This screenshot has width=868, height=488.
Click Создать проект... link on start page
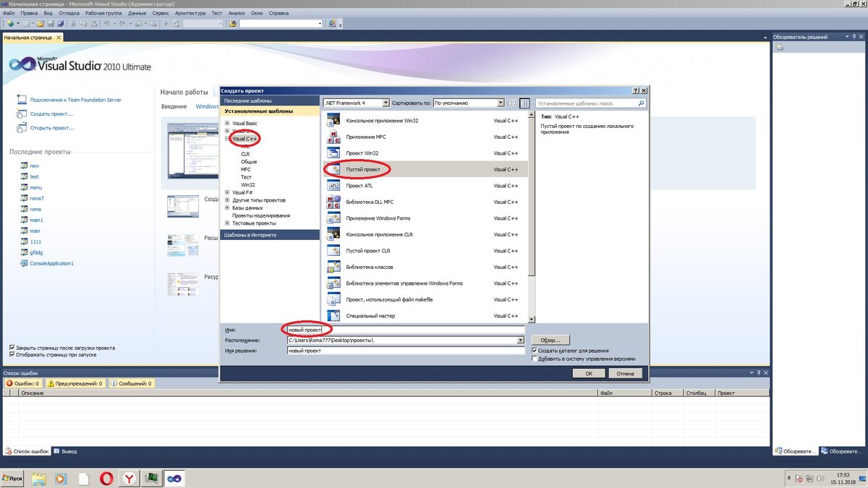pos(51,114)
